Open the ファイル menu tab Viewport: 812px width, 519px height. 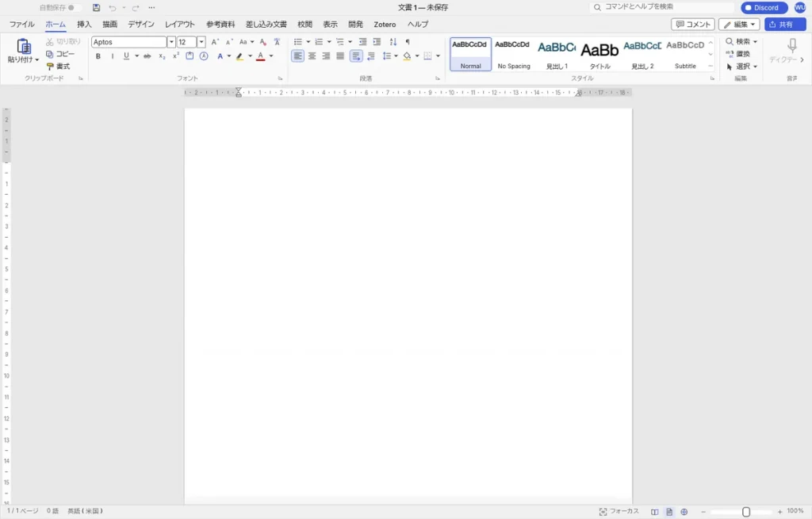point(21,25)
